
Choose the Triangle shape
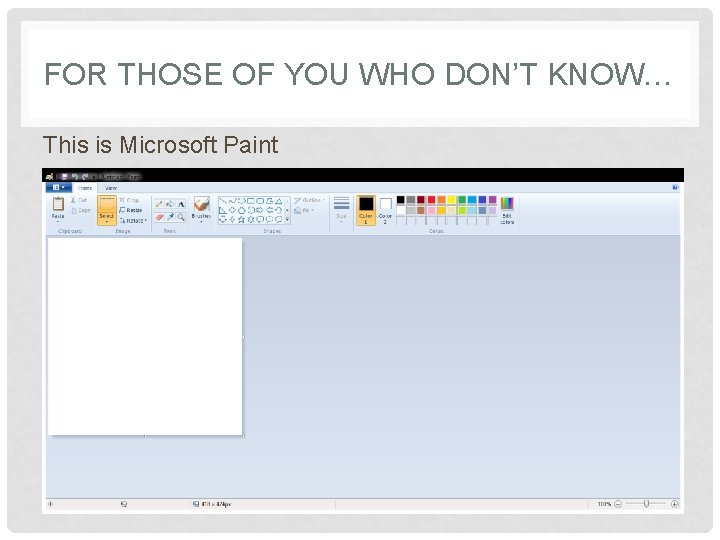point(279,201)
